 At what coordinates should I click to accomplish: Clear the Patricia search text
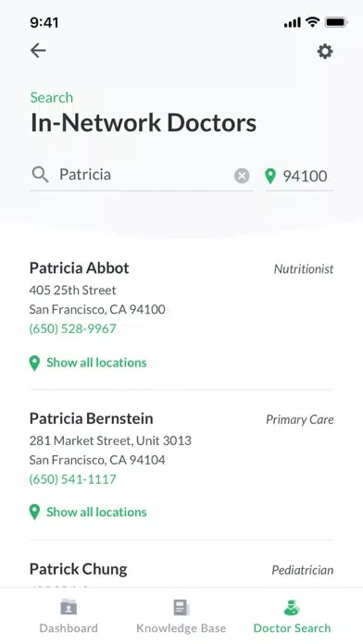click(x=242, y=176)
